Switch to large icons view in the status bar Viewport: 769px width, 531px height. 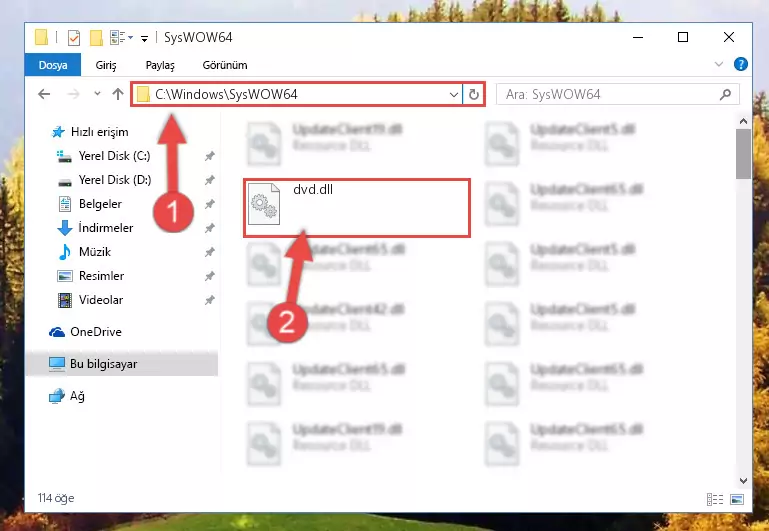coord(737,500)
